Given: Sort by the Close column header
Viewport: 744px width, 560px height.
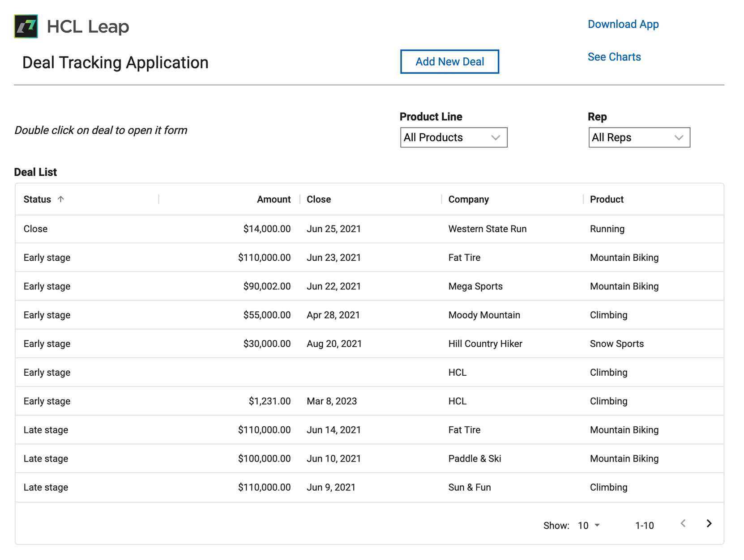Looking at the screenshot, I should click(x=319, y=199).
